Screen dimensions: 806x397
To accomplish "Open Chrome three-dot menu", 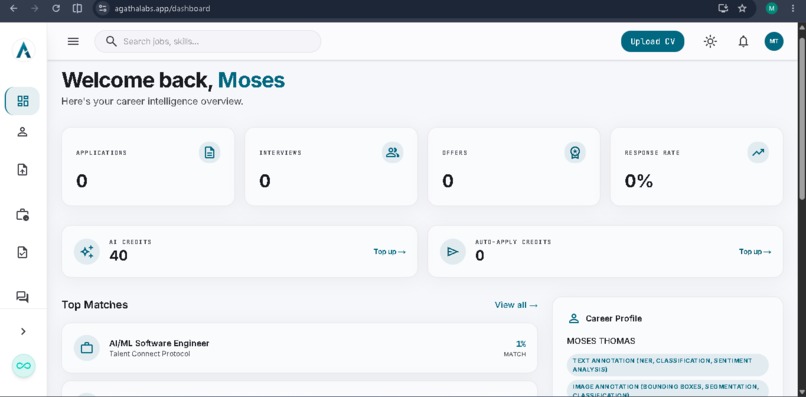I will [792, 8].
